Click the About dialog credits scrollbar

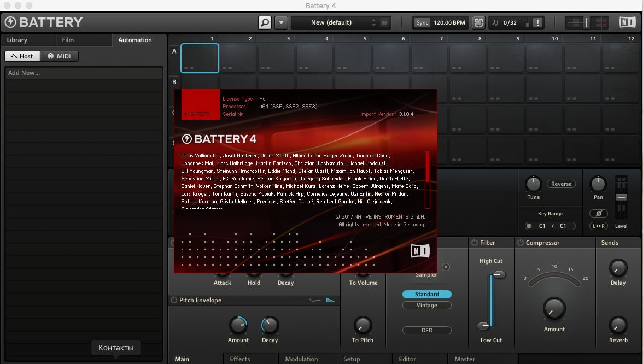coord(428,180)
